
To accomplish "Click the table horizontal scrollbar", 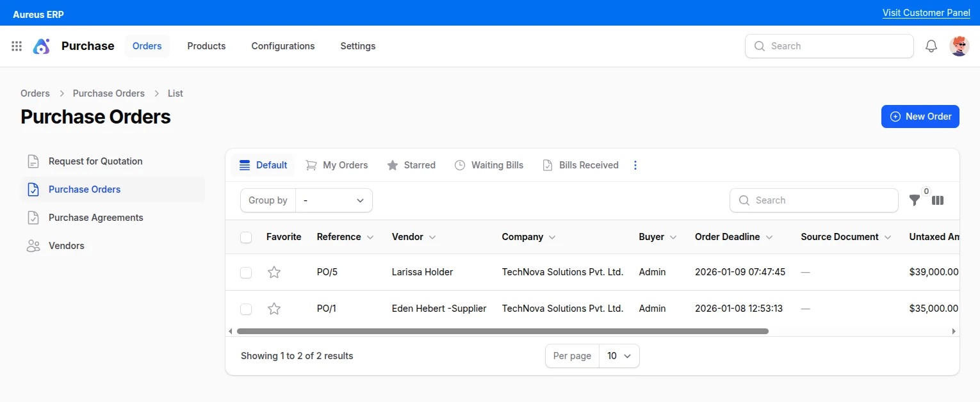I will 503,332.
